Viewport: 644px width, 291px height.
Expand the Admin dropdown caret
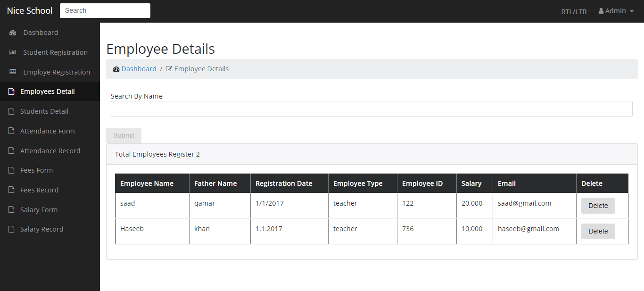coord(632,11)
